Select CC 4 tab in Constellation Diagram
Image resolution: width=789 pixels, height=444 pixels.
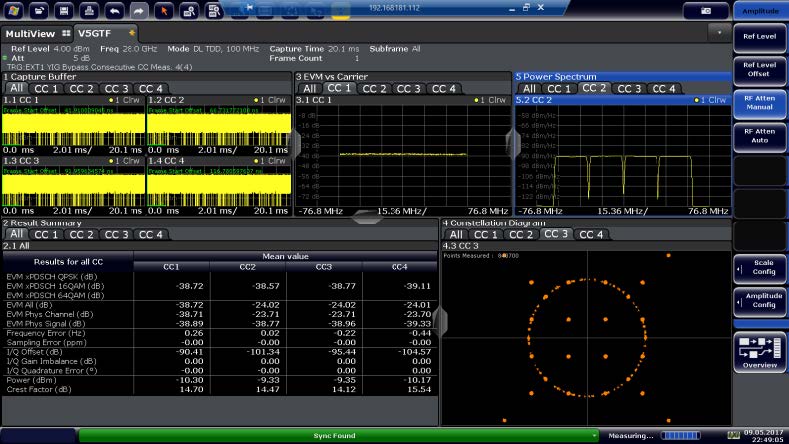point(591,234)
